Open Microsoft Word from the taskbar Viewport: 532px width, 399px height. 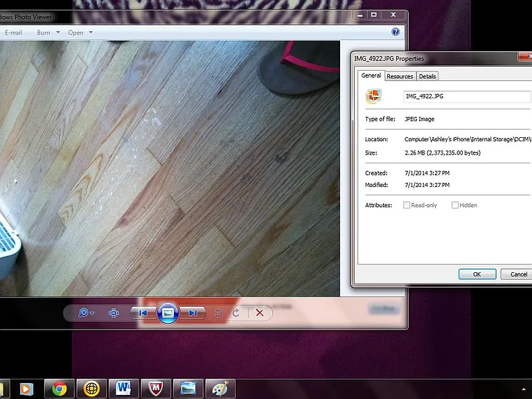(123, 389)
